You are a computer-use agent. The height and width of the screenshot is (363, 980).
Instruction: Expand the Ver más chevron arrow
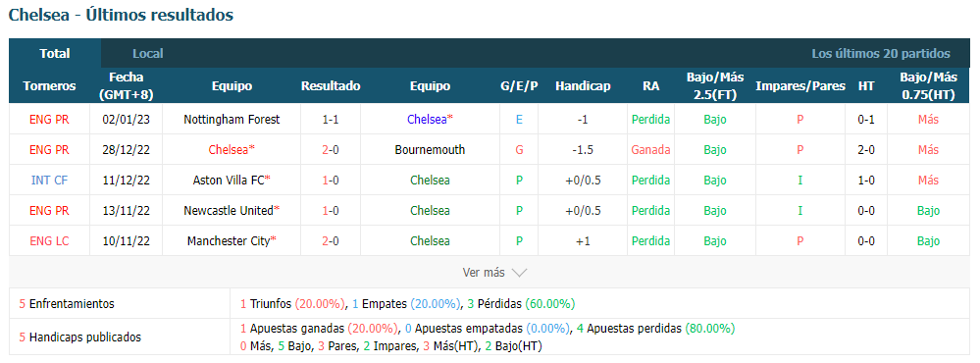point(519,273)
